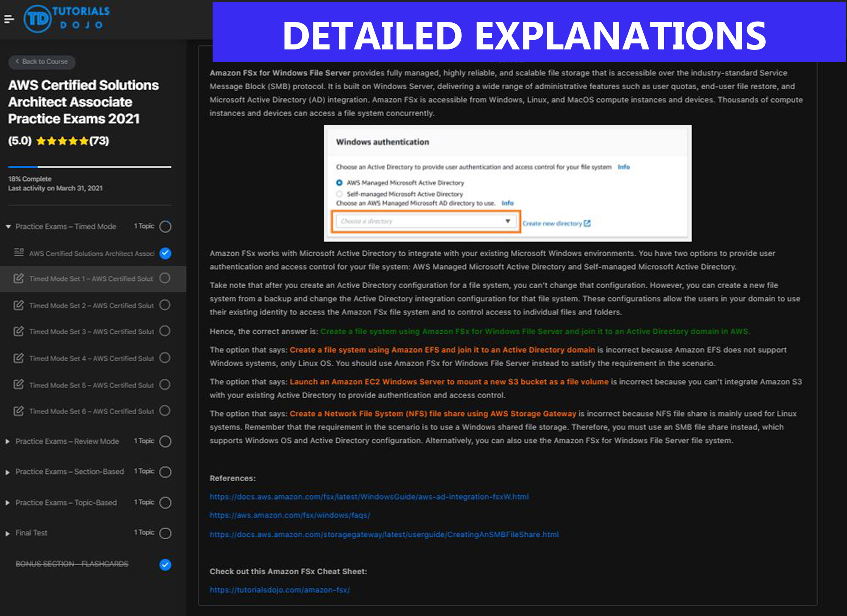Collapse Practice Exams – Timed Mode section
This screenshot has width=847, height=616.
pyautogui.click(x=8, y=227)
